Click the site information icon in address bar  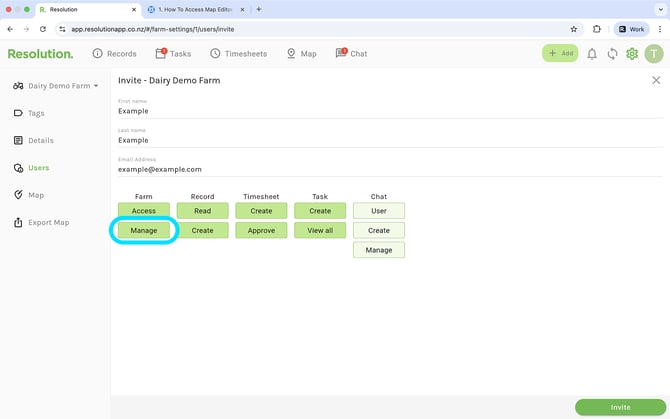pyautogui.click(x=62, y=29)
